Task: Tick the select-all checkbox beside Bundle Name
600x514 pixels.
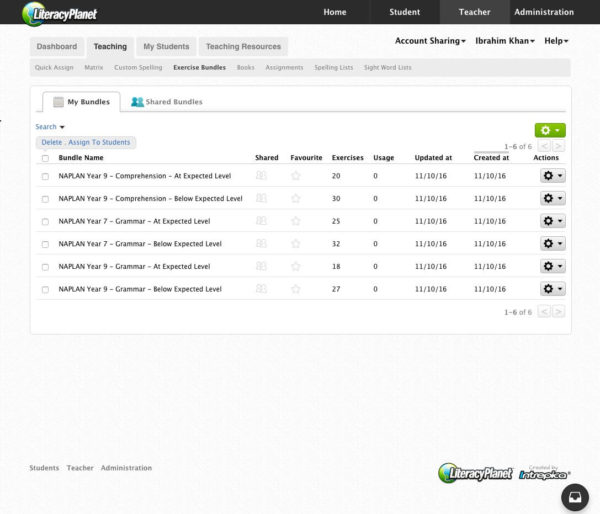Action: (x=45, y=158)
